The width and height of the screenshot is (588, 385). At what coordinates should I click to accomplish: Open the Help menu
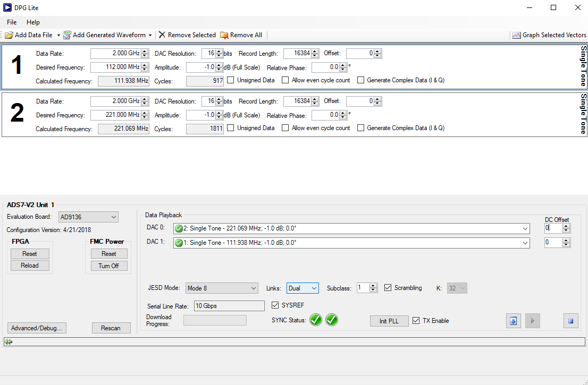[x=33, y=22]
